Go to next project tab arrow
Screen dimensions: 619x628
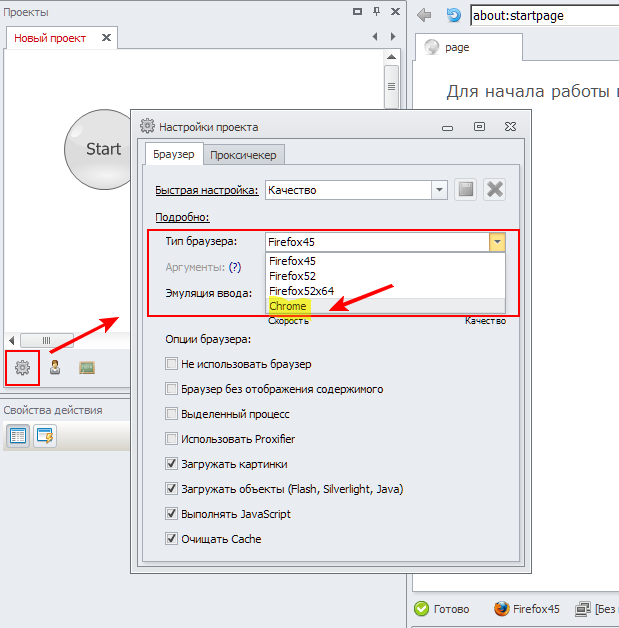[x=393, y=36]
